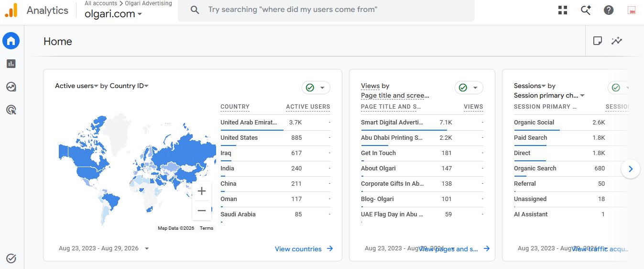Open data quality dropdown on Views card
644x269 pixels.
469,88
